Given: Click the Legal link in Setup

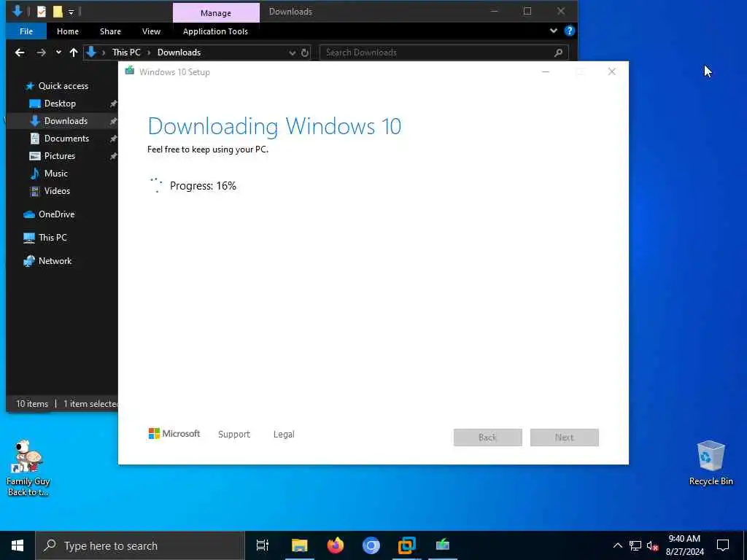Looking at the screenshot, I should pos(284,435).
